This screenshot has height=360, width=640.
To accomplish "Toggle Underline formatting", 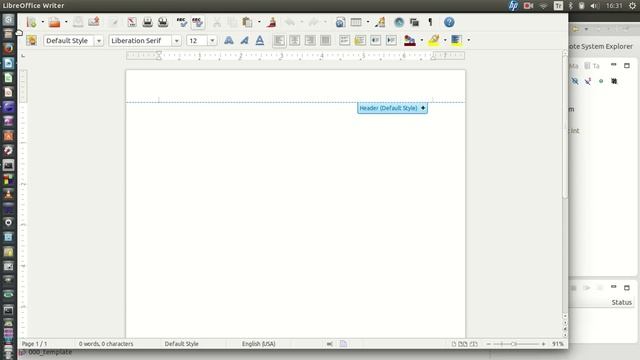I will 260,40.
